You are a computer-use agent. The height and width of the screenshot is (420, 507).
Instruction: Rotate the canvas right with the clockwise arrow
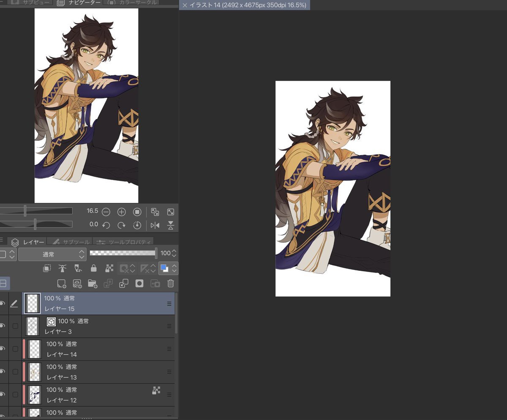122,225
